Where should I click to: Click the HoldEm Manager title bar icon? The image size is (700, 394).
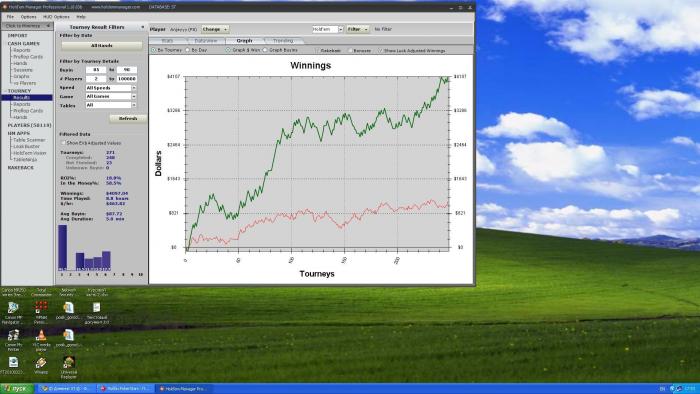coord(4,7)
